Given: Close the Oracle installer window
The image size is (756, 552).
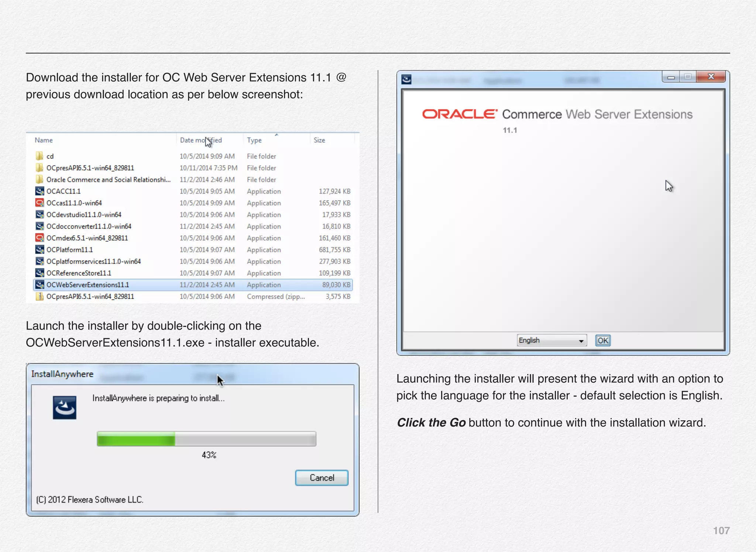Looking at the screenshot, I should point(711,77).
